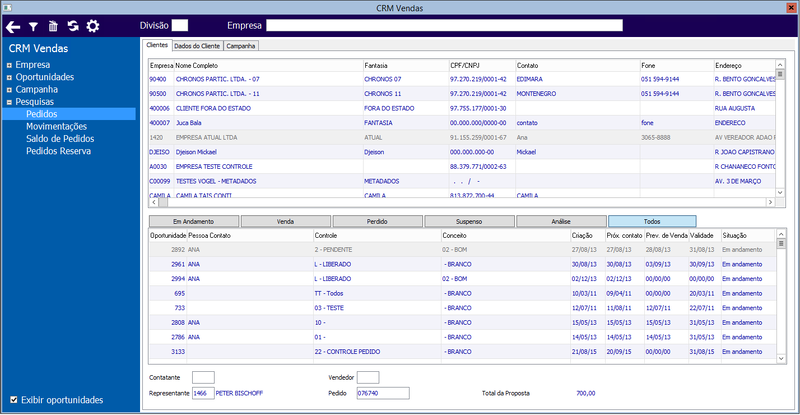
Task: Open settings gear icon
Action: (x=93, y=26)
